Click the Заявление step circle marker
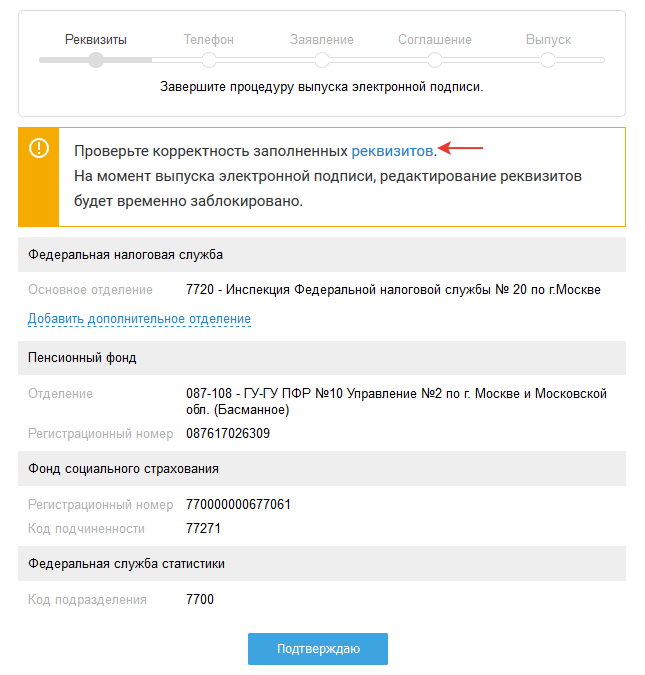This screenshot has width=645, height=675. pyautogui.click(x=322, y=60)
